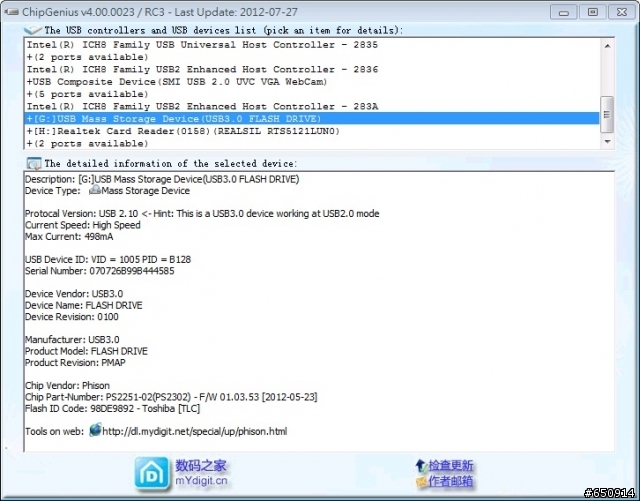Click the 检查更新 link
This screenshot has width=640, height=501.
[x=451, y=465]
